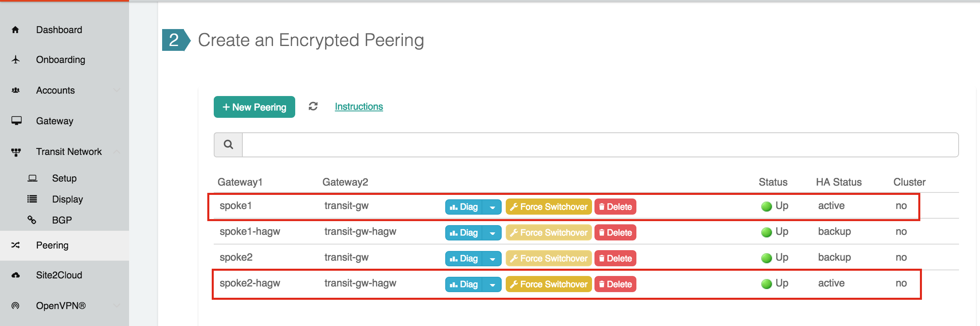This screenshot has height=326, width=980.
Task: Click the Onboarding airplane icon
Action: pos(16,60)
